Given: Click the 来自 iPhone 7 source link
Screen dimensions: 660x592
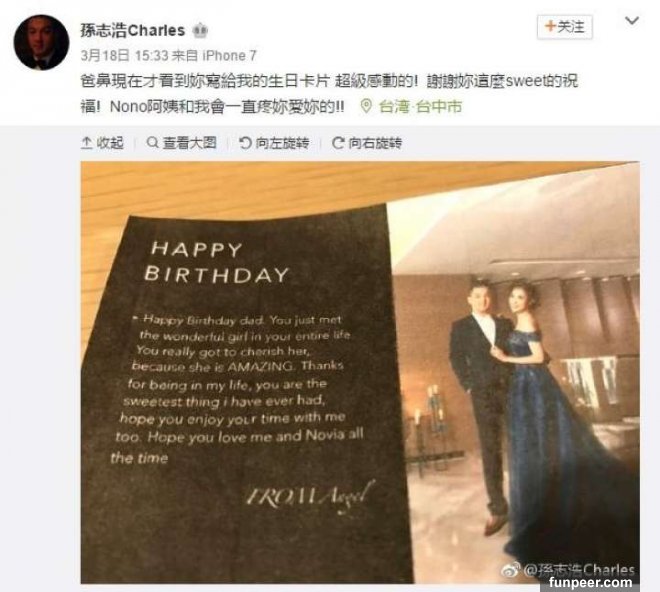Looking at the screenshot, I should tap(215, 55).
